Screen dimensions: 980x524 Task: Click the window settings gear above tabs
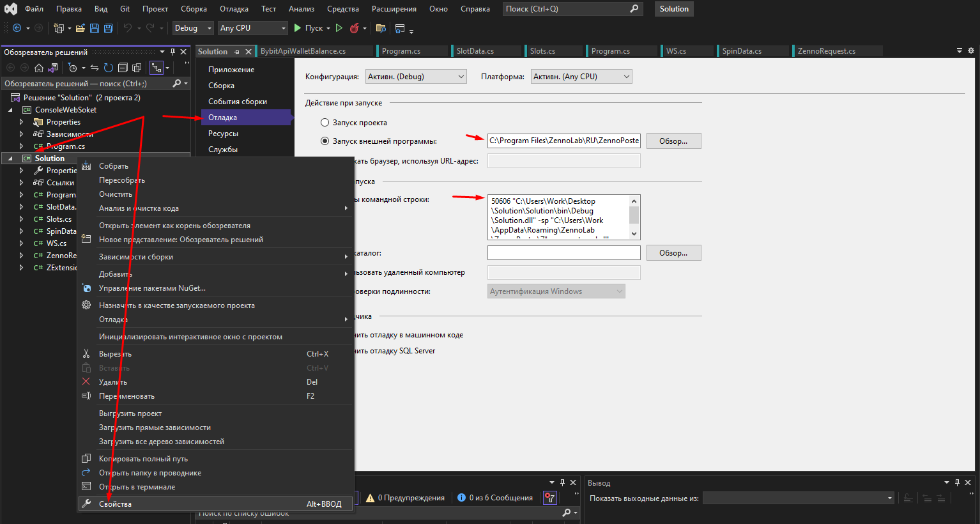(x=971, y=50)
